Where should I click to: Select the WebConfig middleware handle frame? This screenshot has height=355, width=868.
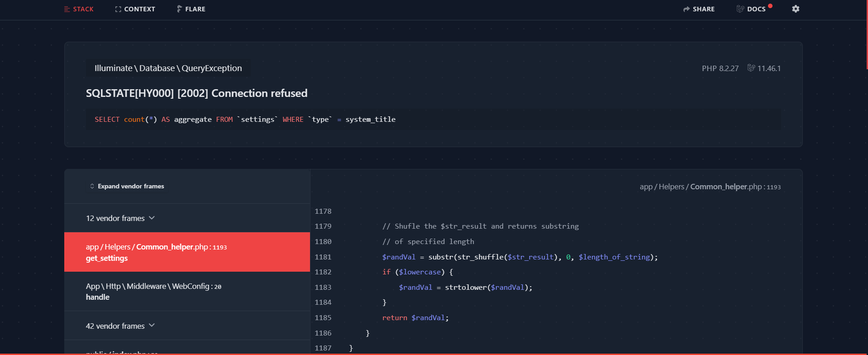point(187,292)
